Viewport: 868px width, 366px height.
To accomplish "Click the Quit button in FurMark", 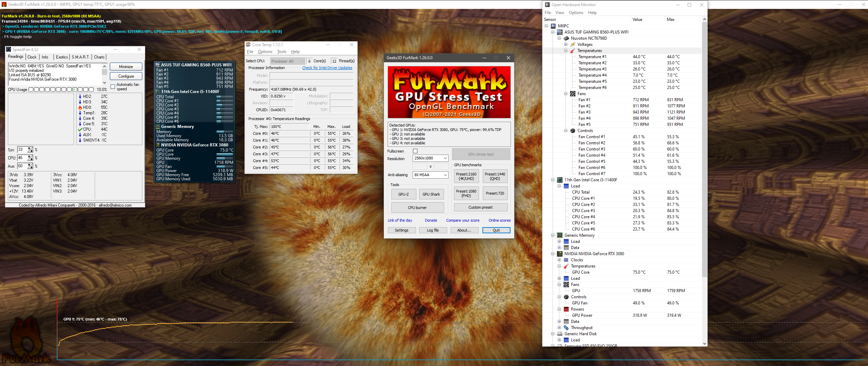I will click(496, 231).
